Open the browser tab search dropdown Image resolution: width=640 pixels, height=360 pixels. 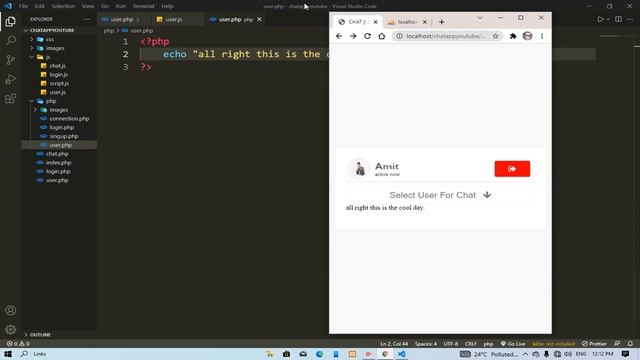[480, 18]
